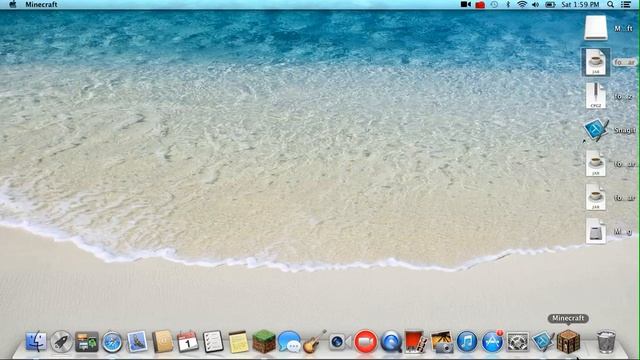Open Photo Booth red curtain icon

416,342
